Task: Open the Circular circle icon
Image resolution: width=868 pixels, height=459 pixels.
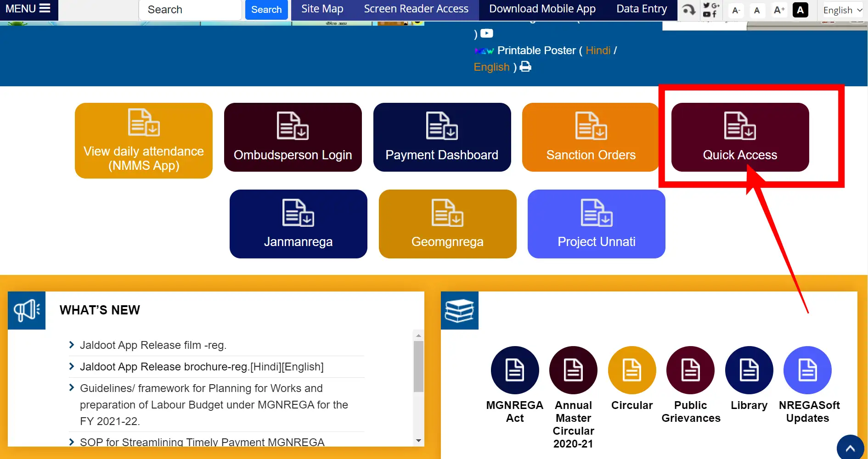Action: click(632, 370)
